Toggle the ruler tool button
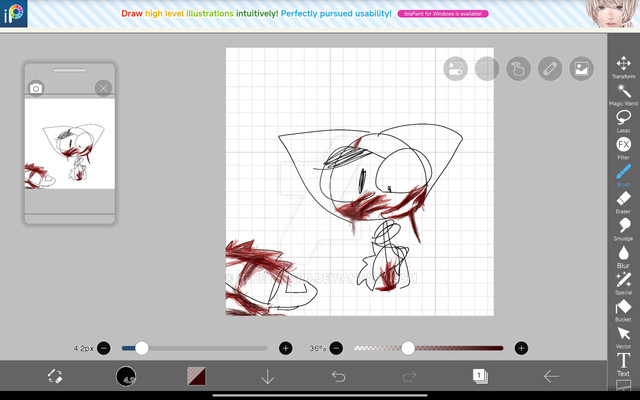This screenshot has width=640, height=400. point(549,68)
